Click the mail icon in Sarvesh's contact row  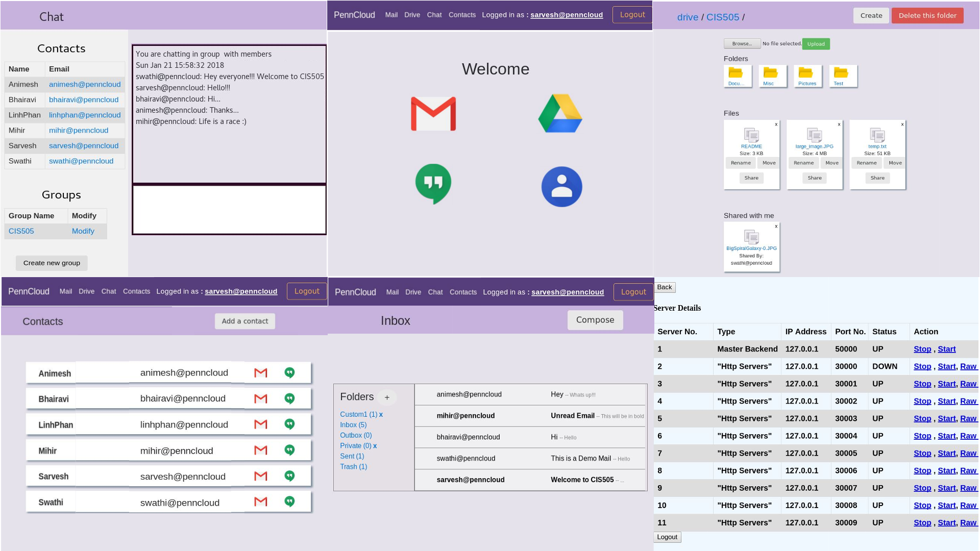[261, 476]
